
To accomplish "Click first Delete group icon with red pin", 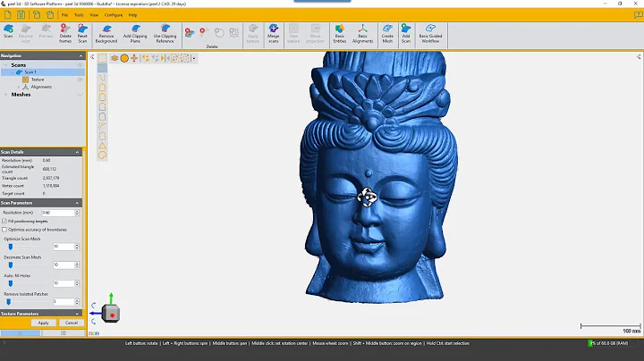I will tap(190, 33).
